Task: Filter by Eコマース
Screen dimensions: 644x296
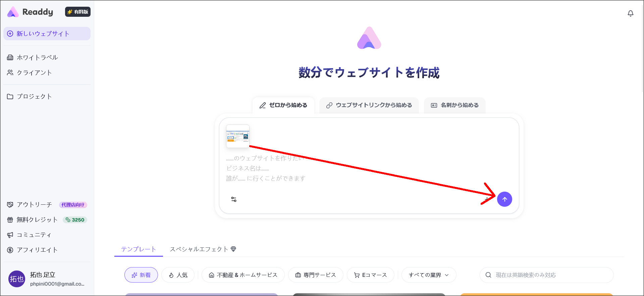Action: click(x=371, y=275)
